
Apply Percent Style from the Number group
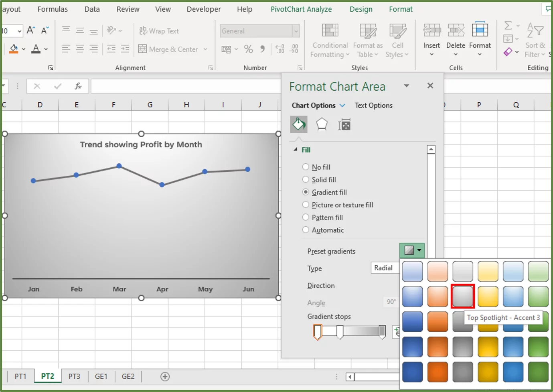[248, 49]
